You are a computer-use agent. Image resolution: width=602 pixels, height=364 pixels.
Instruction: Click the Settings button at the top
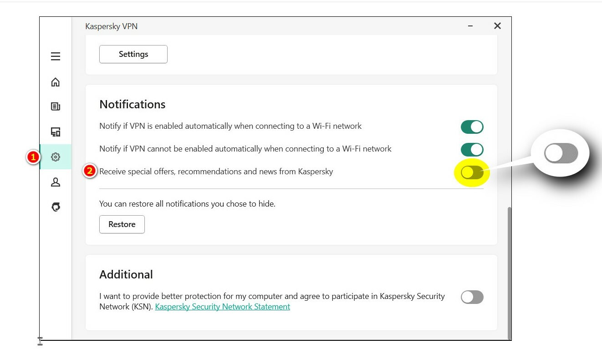coord(133,54)
